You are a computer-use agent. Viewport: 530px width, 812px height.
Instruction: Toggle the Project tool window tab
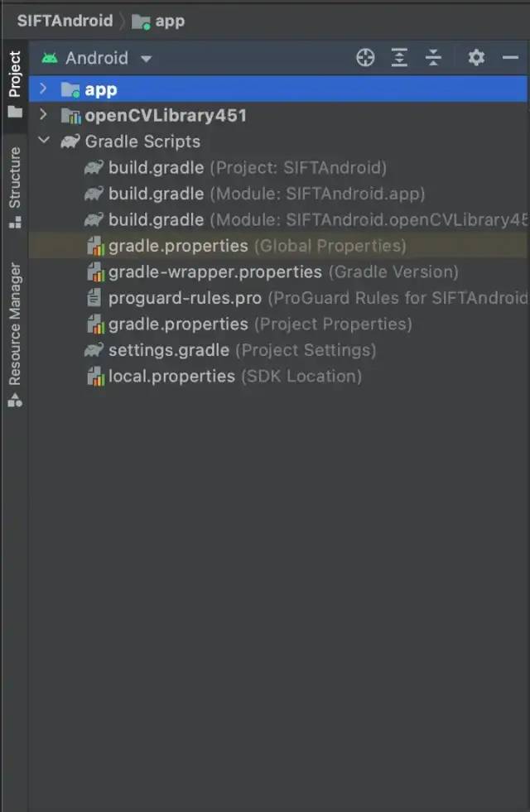coord(15,84)
